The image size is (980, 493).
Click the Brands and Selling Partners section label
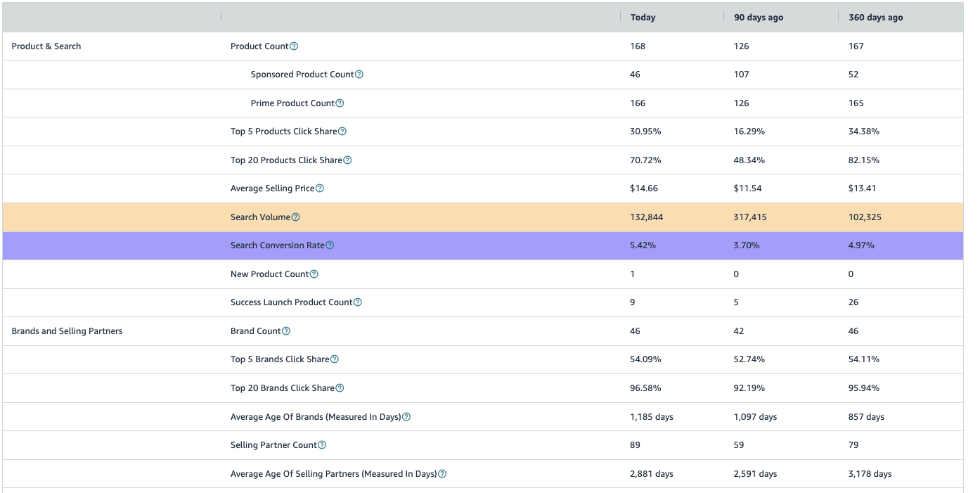(x=67, y=331)
